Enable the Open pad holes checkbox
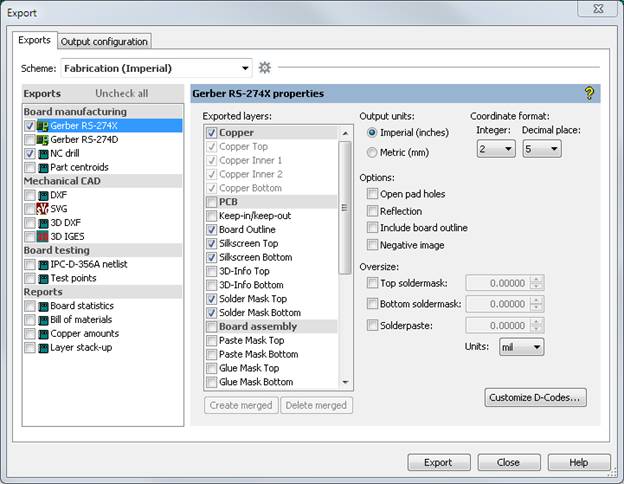624x484 pixels. coord(373,194)
